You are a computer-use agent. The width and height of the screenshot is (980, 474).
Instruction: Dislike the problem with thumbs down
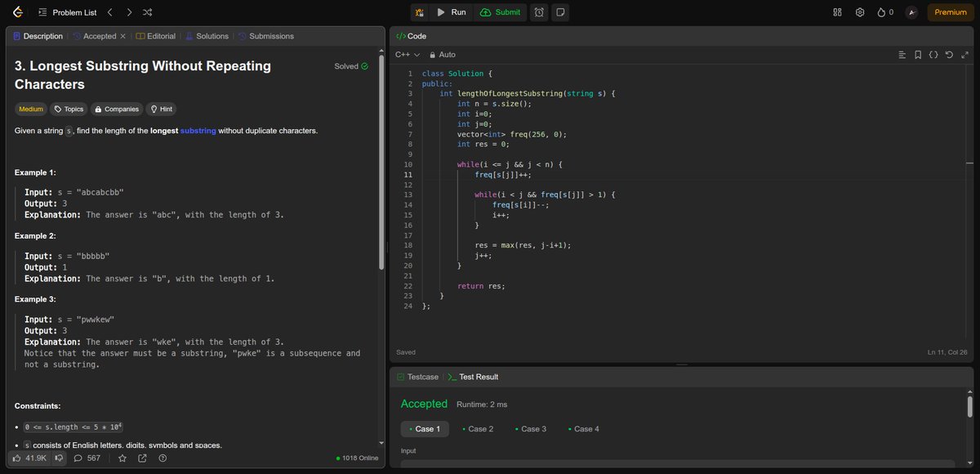[x=59, y=458]
